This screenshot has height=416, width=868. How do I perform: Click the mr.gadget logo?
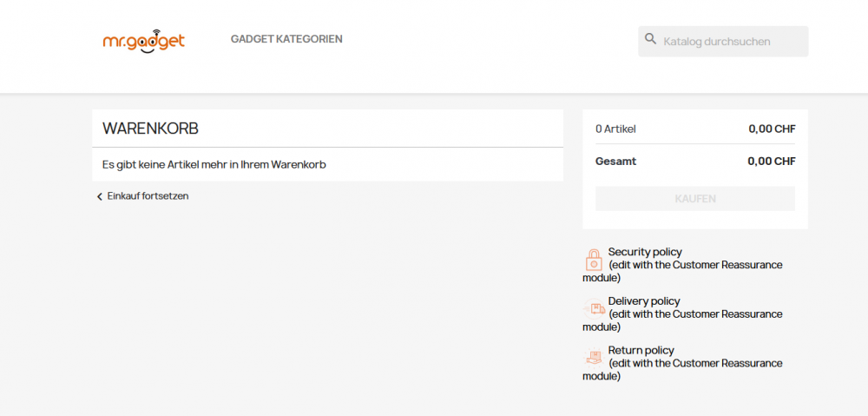pyautogui.click(x=143, y=42)
